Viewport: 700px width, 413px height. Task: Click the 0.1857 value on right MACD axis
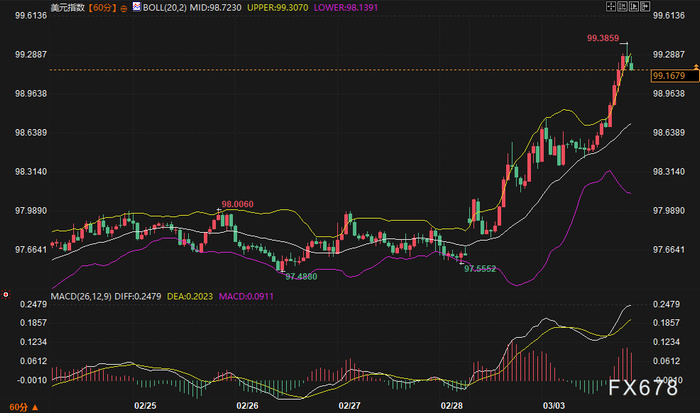pos(667,323)
